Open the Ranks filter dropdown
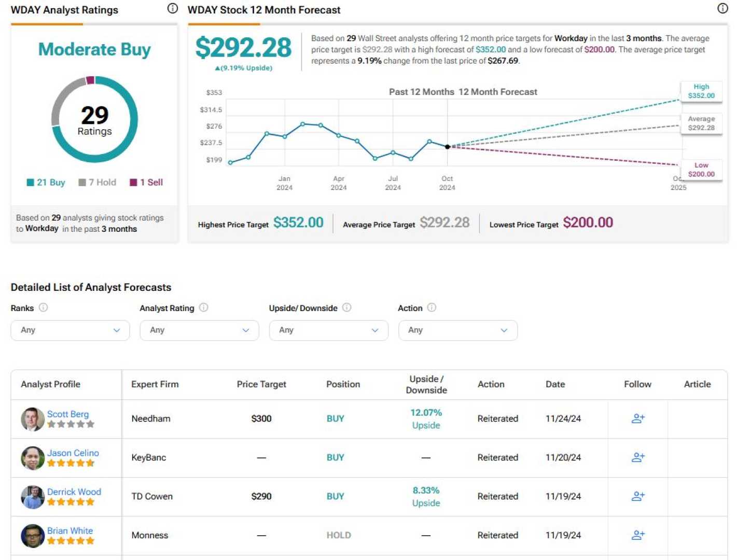The height and width of the screenshot is (560, 737). click(70, 330)
